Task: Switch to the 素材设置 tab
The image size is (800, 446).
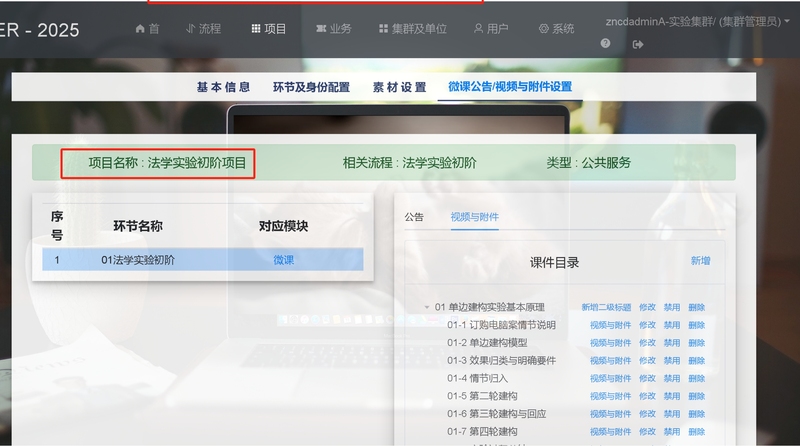Action: 399,87
